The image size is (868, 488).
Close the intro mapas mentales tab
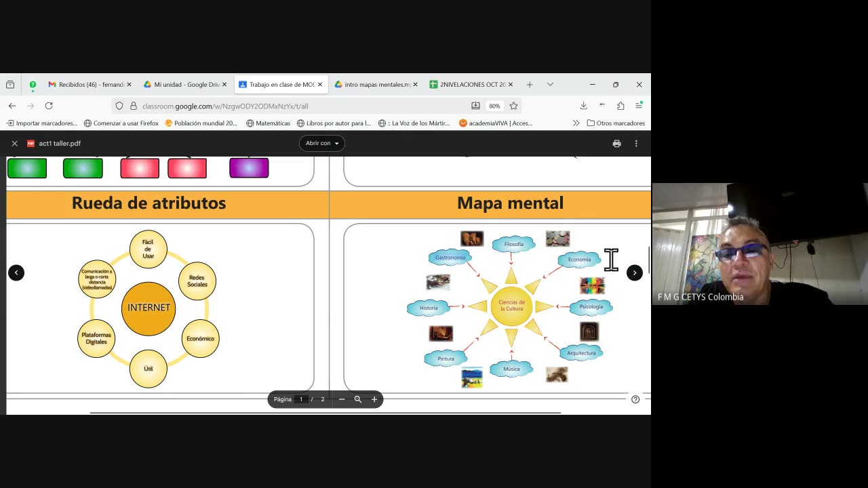(415, 85)
